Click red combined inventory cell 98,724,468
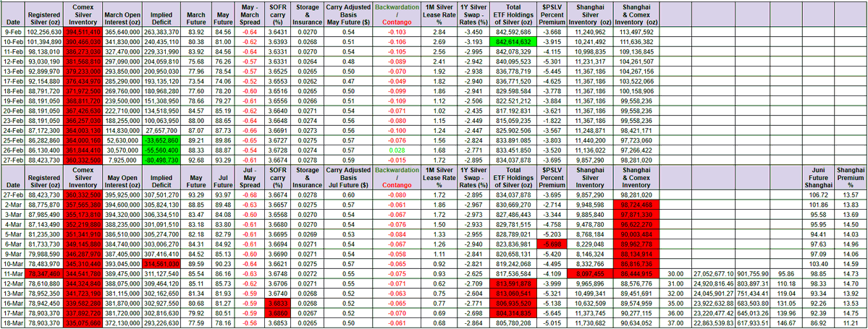The width and height of the screenshot is (868, 329). click(637, 205)
